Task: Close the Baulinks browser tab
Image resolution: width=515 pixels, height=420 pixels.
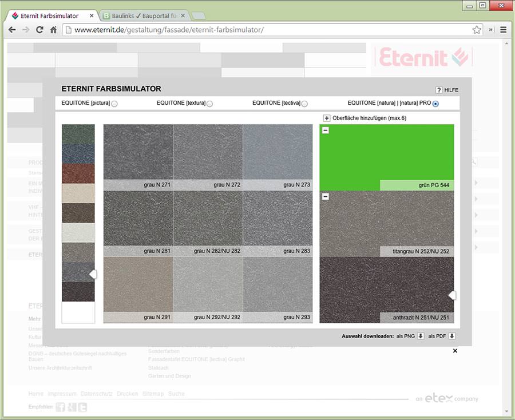Action: click(183, 15)
